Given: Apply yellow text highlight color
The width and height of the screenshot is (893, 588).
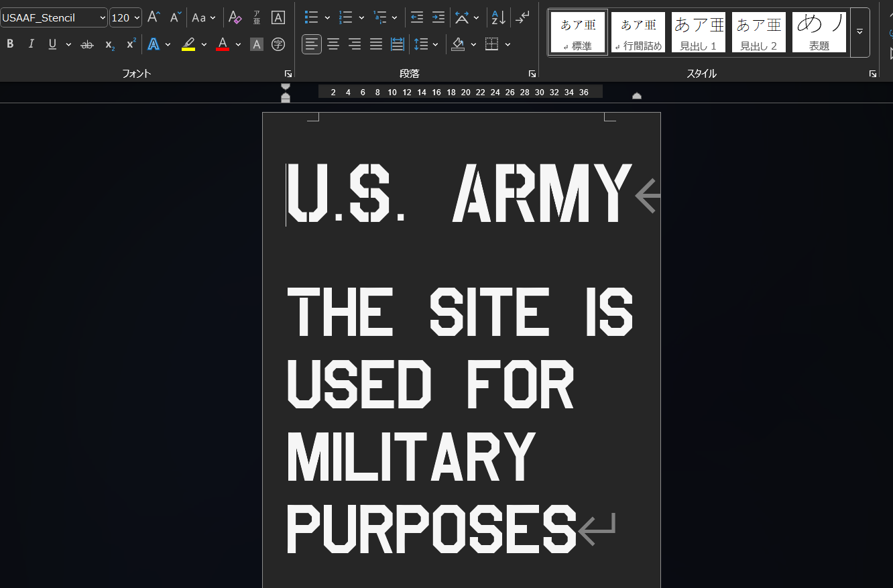Looking at the screenshot, I should pos(188,44).
